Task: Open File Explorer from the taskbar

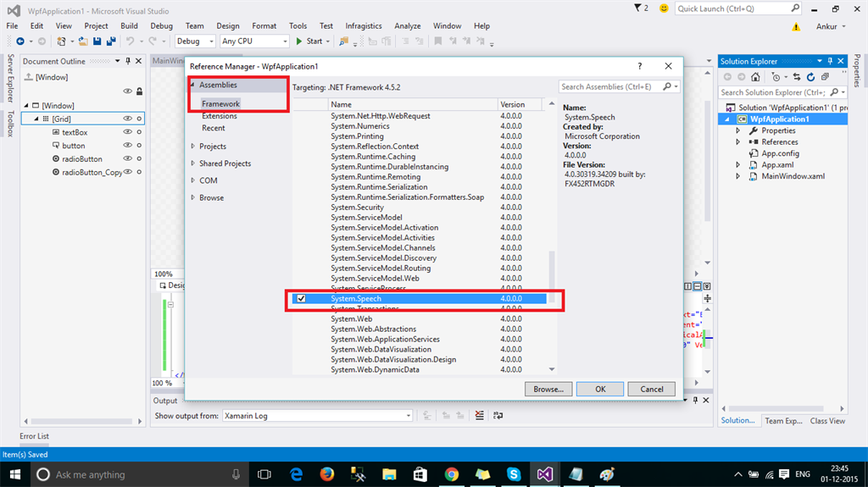Action: [389, 474]
